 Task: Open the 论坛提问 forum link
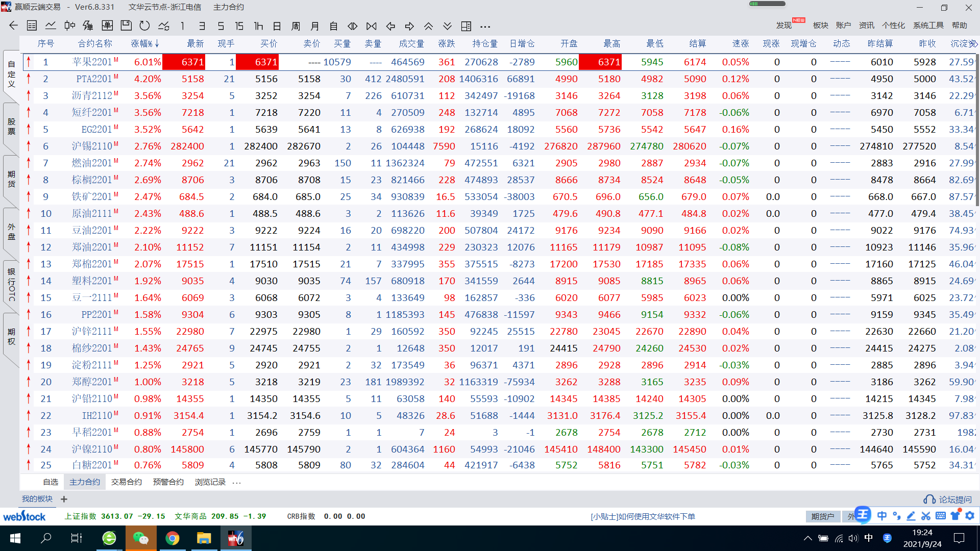pyautogui.click(x=948, y=499)
